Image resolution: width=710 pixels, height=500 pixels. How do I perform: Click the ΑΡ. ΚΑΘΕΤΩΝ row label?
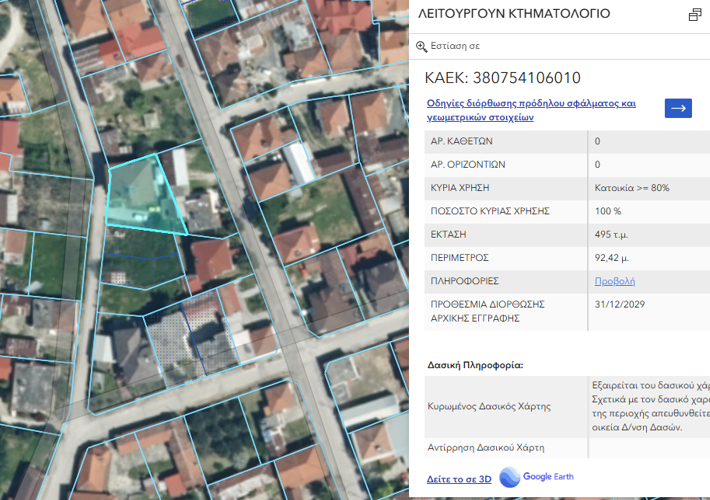pyautogui.click(x=461, y=141)
